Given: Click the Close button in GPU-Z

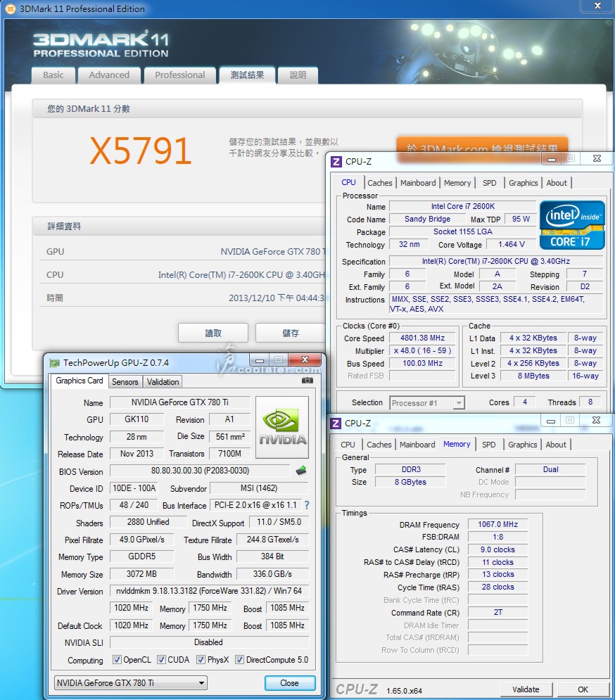Looking at the screenshot, I should point(289,683).
